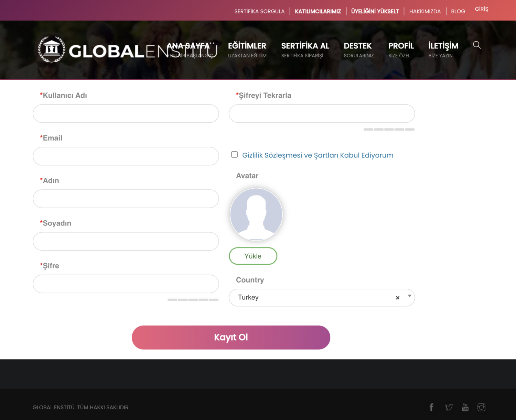
Task: Open the YouTube footer icon
Action: [x=465, y=407]
